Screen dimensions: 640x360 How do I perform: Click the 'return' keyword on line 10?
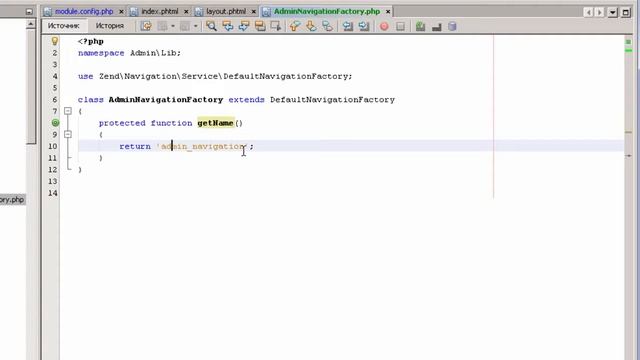tap(135, 146)
